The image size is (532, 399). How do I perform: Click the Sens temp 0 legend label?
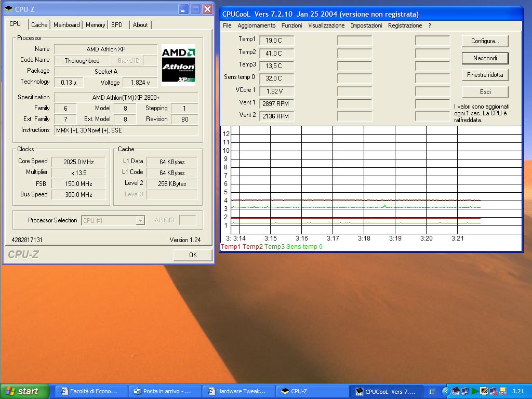tap(304, 247)
